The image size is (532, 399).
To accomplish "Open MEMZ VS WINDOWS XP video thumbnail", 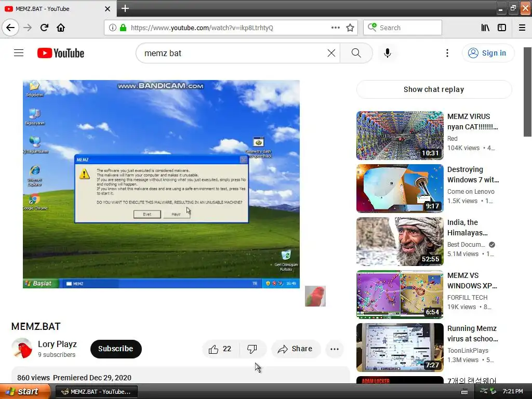I will tap(400, 295).
